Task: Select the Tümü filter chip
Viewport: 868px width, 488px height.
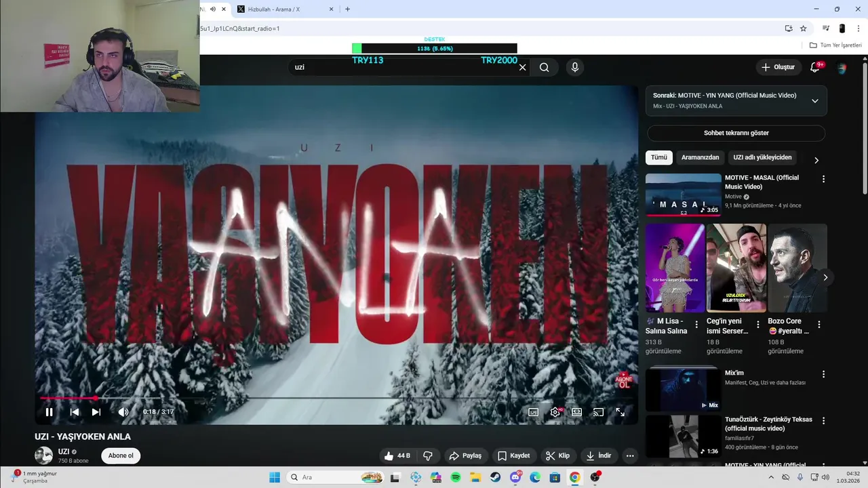Action: point(659,157)
